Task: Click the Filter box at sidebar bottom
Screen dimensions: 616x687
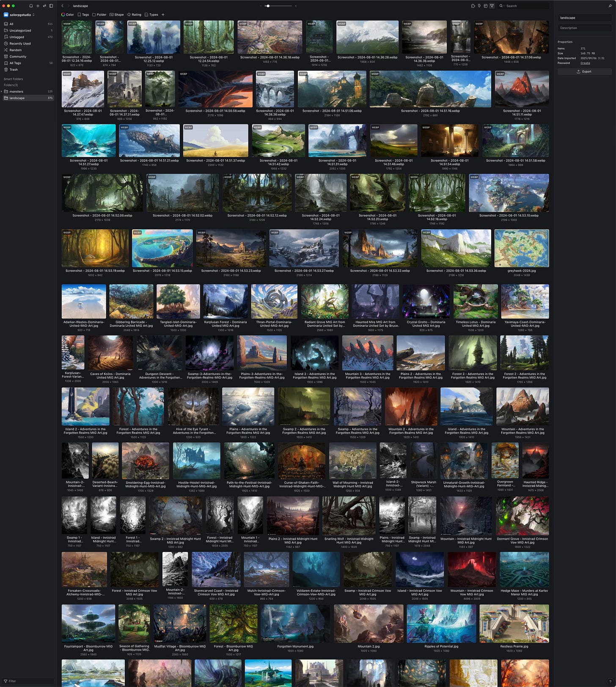Action: [x=28, y=681]
